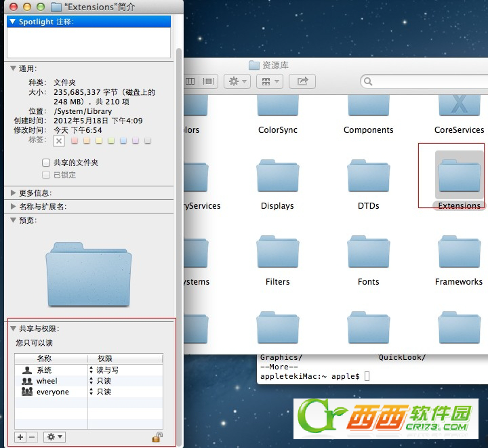This screenshot has height=448, width=488.
Task: Switch Finder to column view
Action: pyautogui.click(x=190, y=81)
